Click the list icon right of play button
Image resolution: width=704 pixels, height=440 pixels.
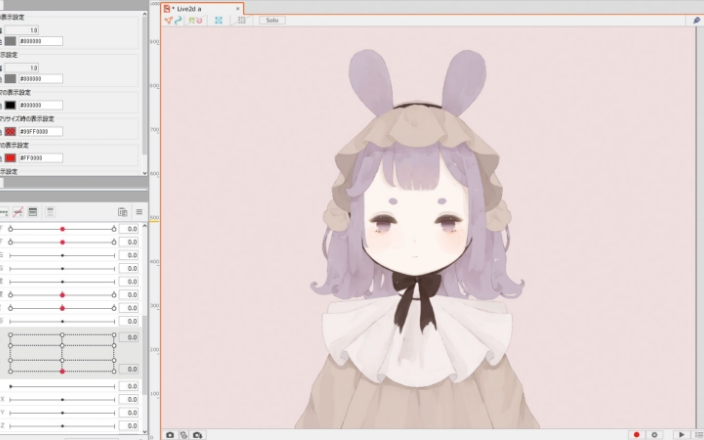pyautogui.click(x=699, y=435)
